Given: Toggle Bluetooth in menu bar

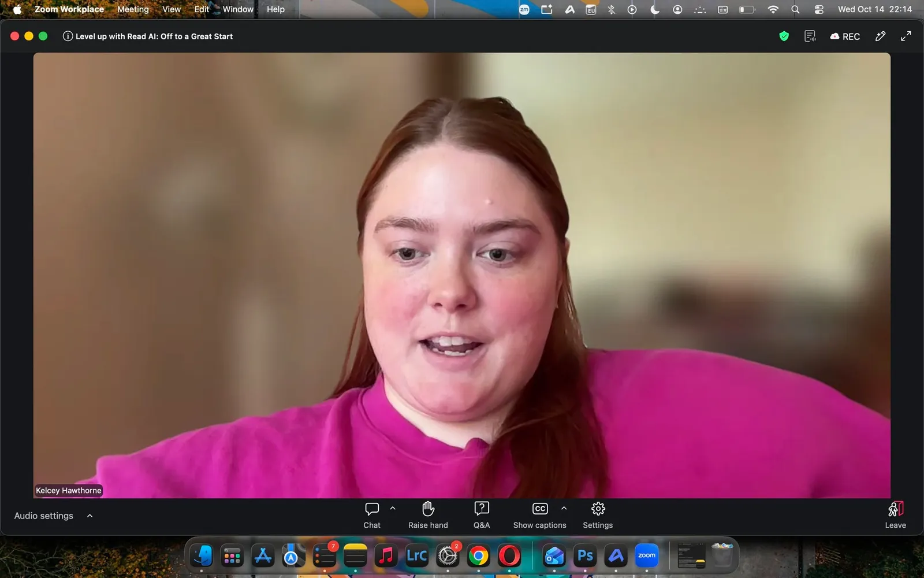Looking at the screenshot, I should (x=612, y=9).
